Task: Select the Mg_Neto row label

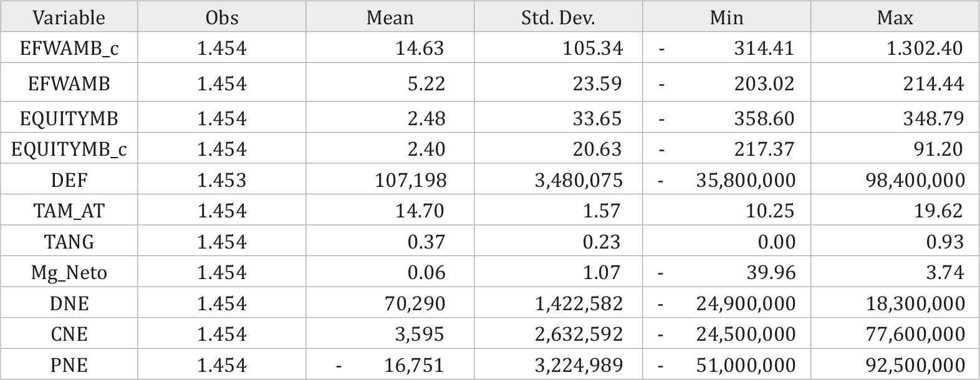Action: click(69, 273)
